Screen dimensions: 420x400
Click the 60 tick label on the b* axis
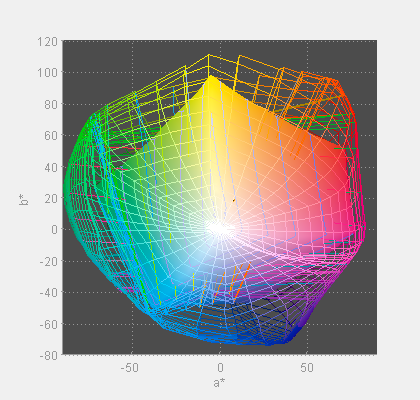point(51,136)
